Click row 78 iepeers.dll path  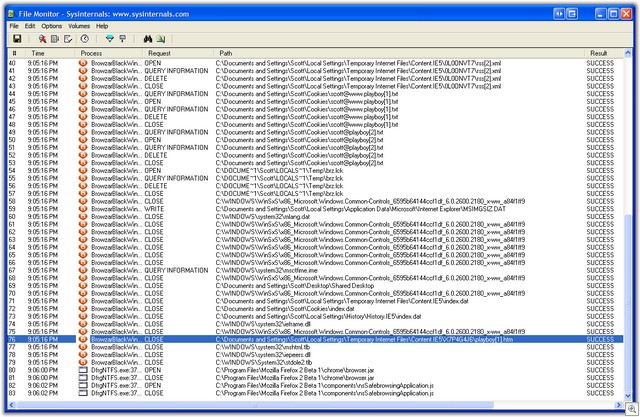click(263, 355)
